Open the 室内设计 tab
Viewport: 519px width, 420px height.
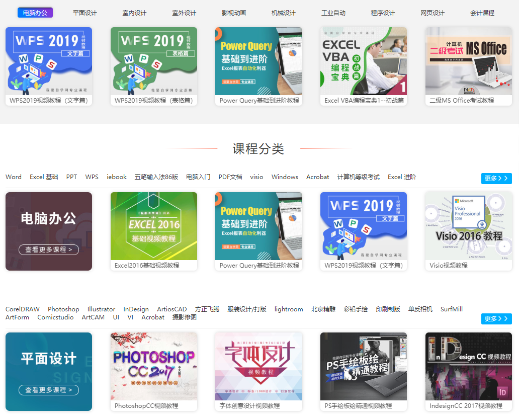click(134, 13)
